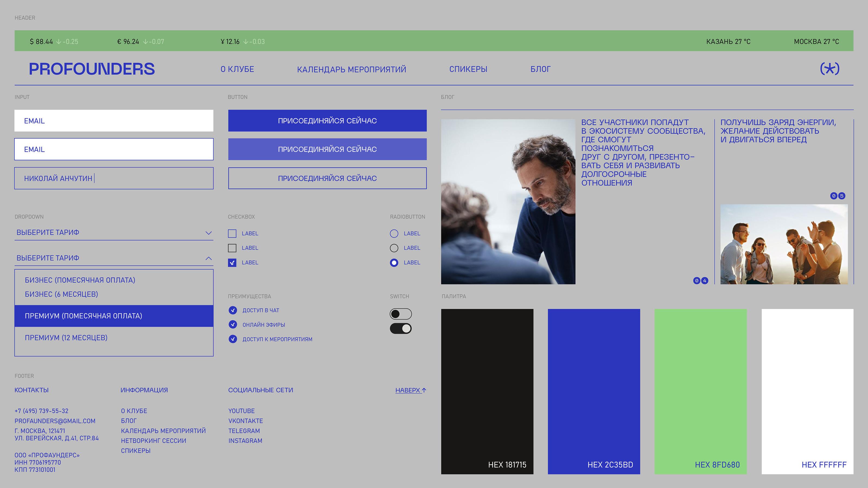Expand the collapsed ВЫБЕРИТЕ ТАРИФ dropdown chevron
868x488 pixels.
209,233
